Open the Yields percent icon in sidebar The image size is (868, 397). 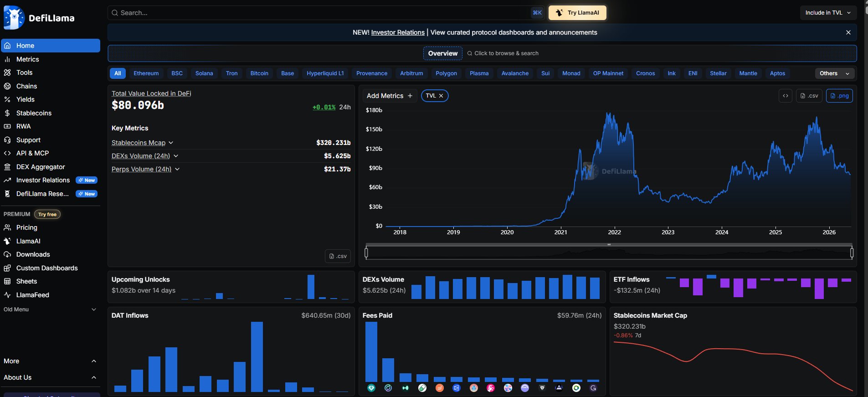7,99
